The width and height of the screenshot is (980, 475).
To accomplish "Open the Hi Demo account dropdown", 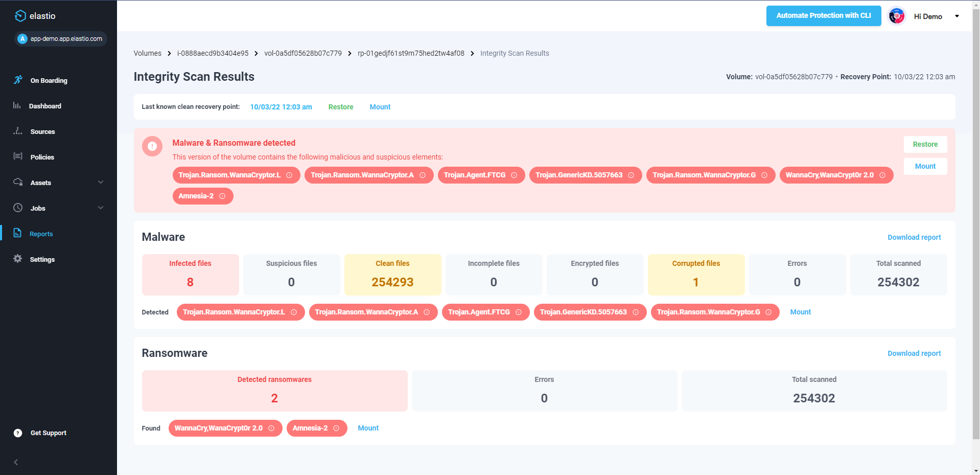I will 958,16.
